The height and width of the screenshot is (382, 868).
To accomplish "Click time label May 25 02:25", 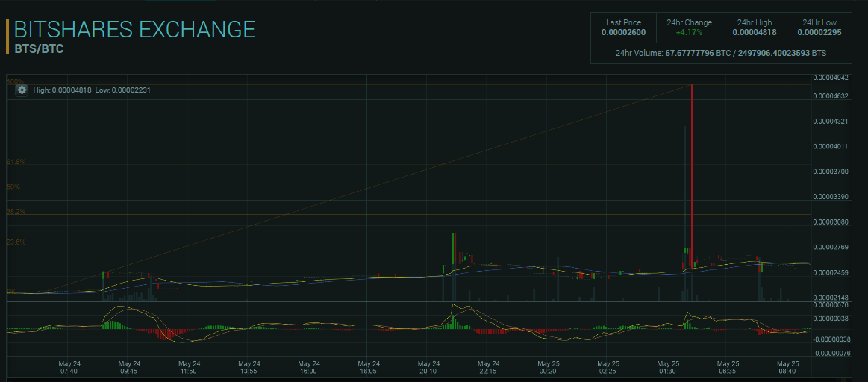I will 608,368.
